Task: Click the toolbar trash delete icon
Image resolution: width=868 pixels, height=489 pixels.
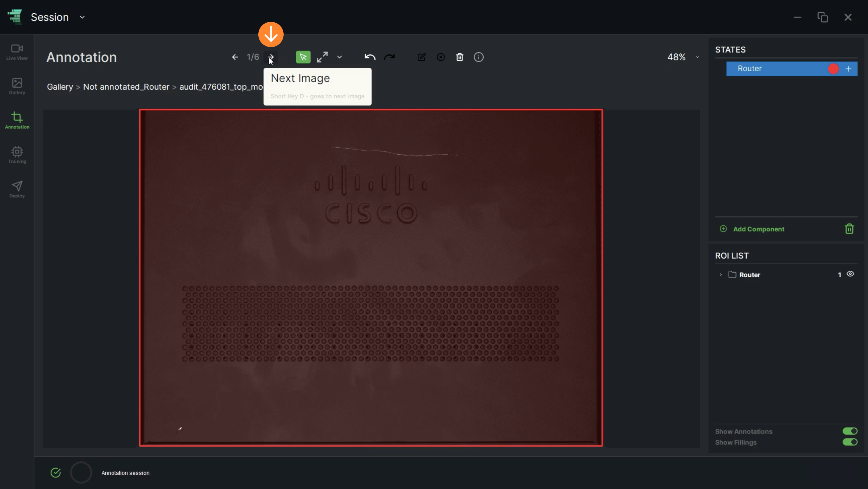Action: (x=460, y=57)
